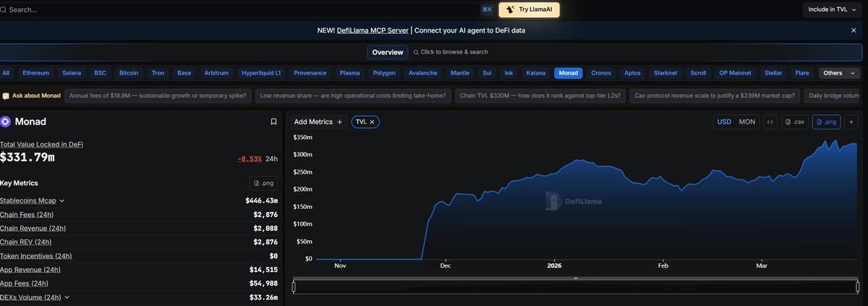
Task: Click the Token Incentives (24h) metric label
Action: [x=35, y=256]
